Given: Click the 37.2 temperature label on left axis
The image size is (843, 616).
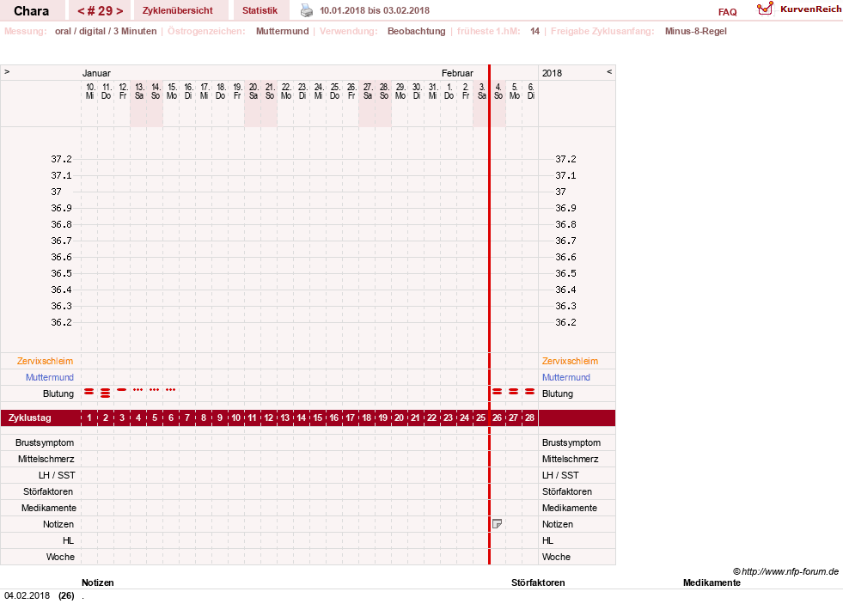Looking at the screenshot, I should click(x=61, y=159).
